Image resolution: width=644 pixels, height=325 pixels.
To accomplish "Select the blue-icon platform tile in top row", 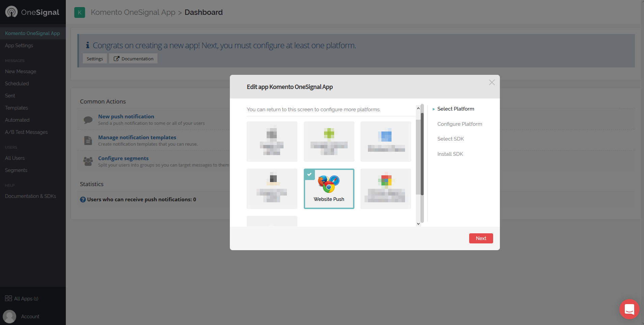I will click(x=386, y=142).
